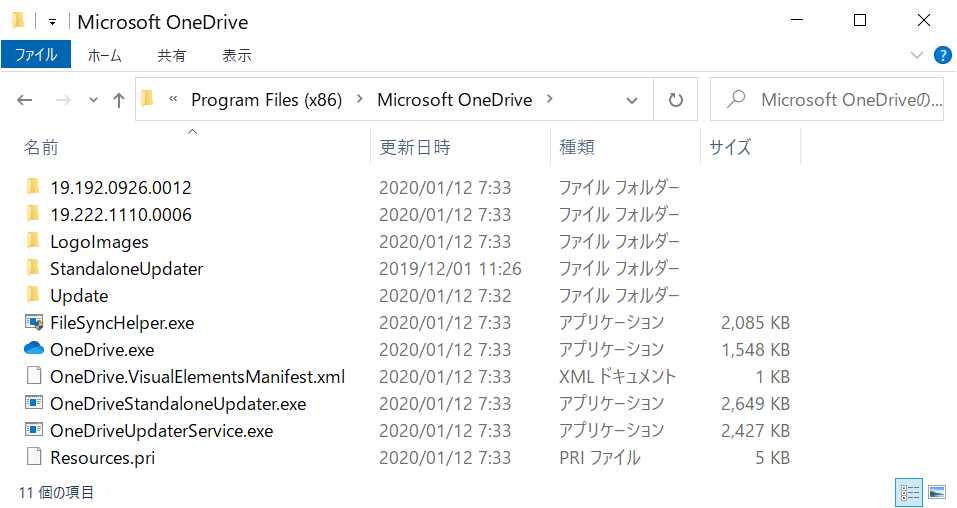Go up one folder level
Viewport: 957px width, 508px height.
[x=119, y=100]
